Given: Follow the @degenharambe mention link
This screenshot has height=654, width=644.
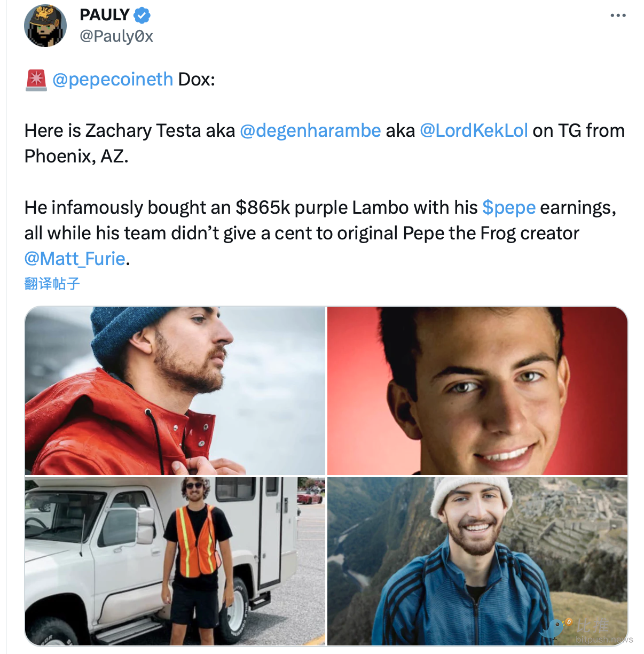Looking at the screenshot, I should [310, 131].
